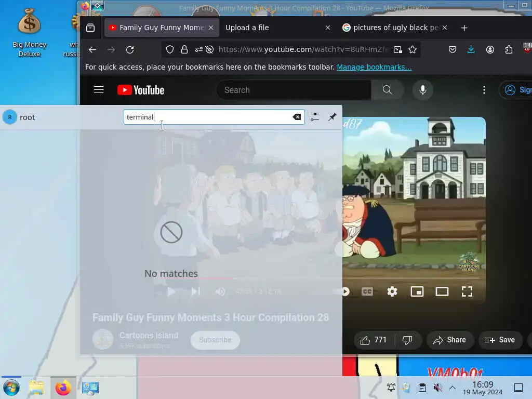Image resolution: width=532 pixels, height=399 pixels.
Task: Enter video full screen
Action: [x=467, y=291]
